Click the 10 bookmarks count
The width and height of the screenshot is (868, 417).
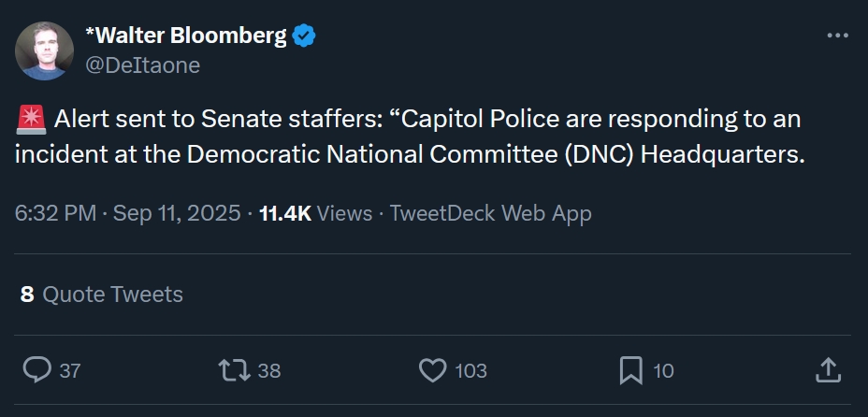tap(663, 371)
